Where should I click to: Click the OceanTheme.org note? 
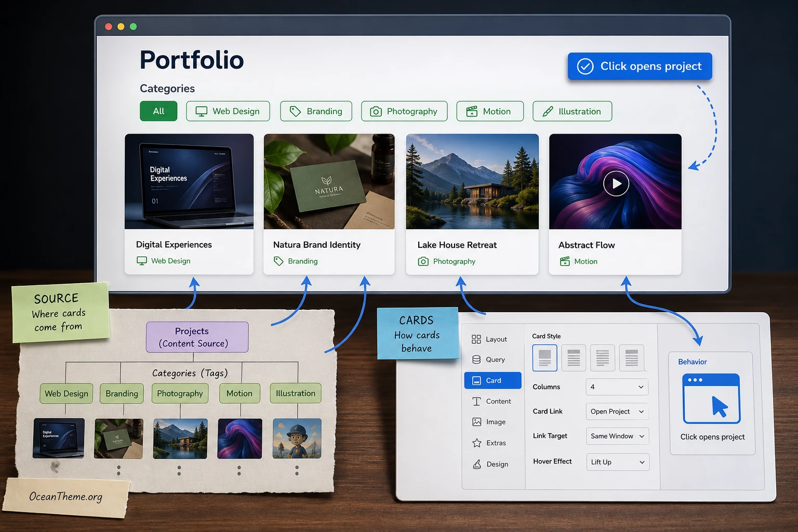[x=65, y=497]
